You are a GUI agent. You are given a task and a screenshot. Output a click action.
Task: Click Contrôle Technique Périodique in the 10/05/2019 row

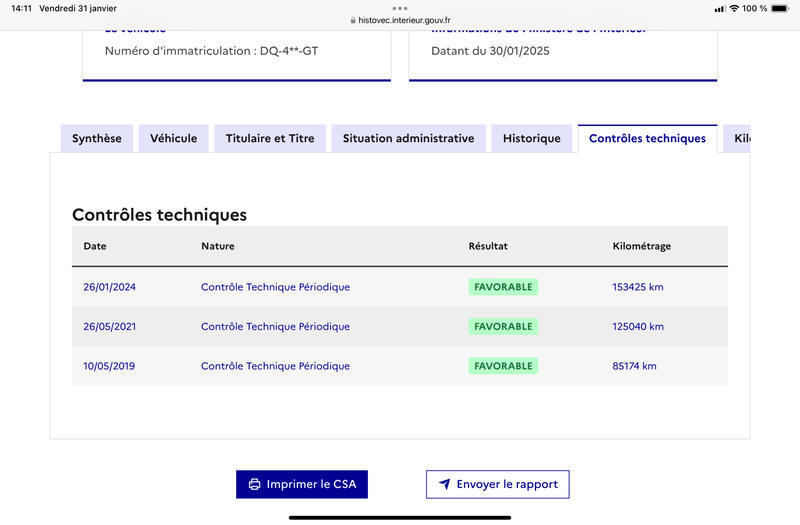pos(275,366)
